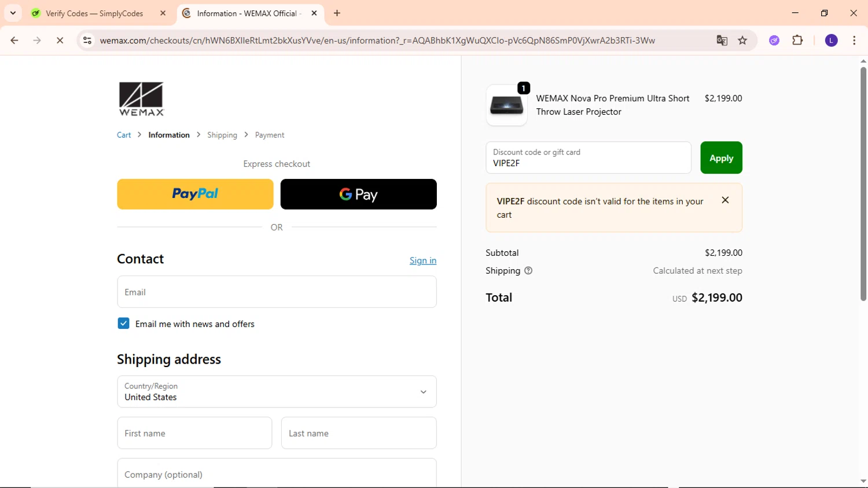Viewport: 868px width, 488px height.
Task: Click the Sign in link
Action: tap(423, 260)
